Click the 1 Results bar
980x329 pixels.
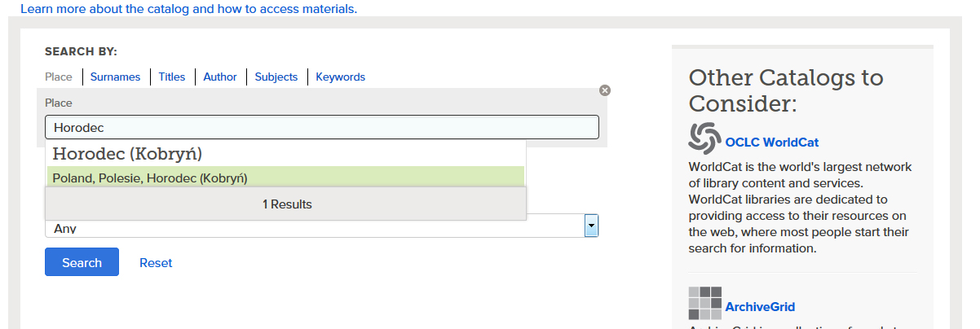click(x=285, y=204)
